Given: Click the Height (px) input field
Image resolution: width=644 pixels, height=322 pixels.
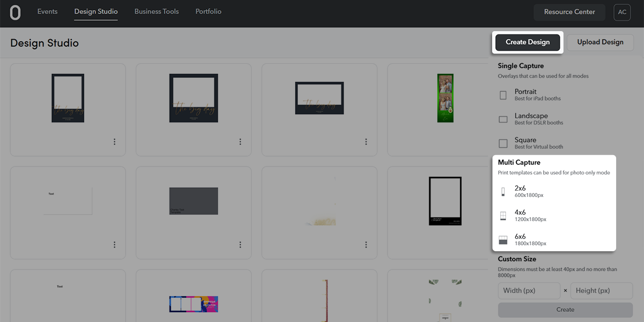Looking at the screenshot, I should tap(601, 290).
